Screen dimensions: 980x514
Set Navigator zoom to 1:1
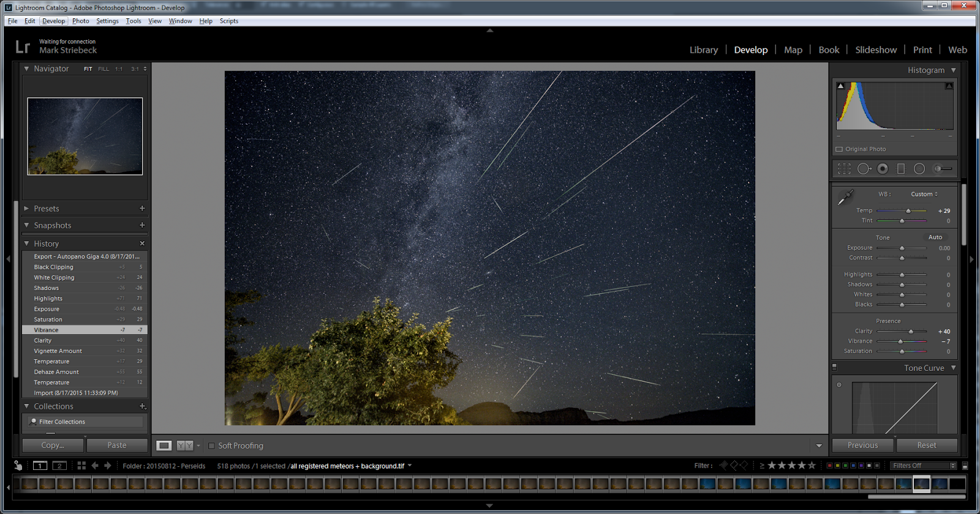click(x=119, y=69)
